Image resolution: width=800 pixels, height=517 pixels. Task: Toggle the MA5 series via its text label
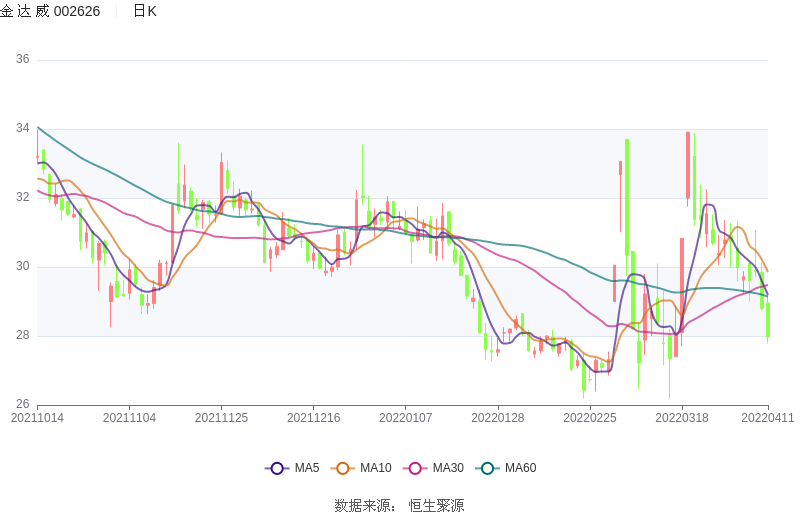pos(306,468)
